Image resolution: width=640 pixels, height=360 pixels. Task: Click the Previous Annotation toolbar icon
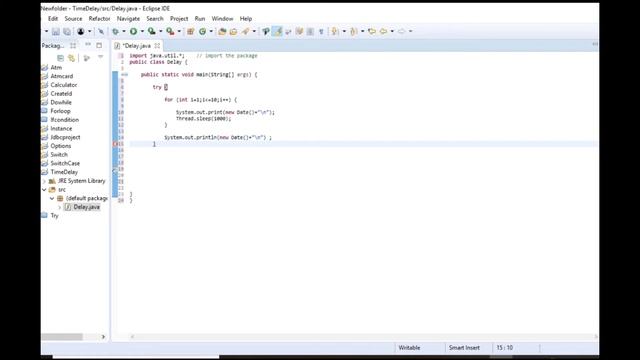[x=353, y=31]
